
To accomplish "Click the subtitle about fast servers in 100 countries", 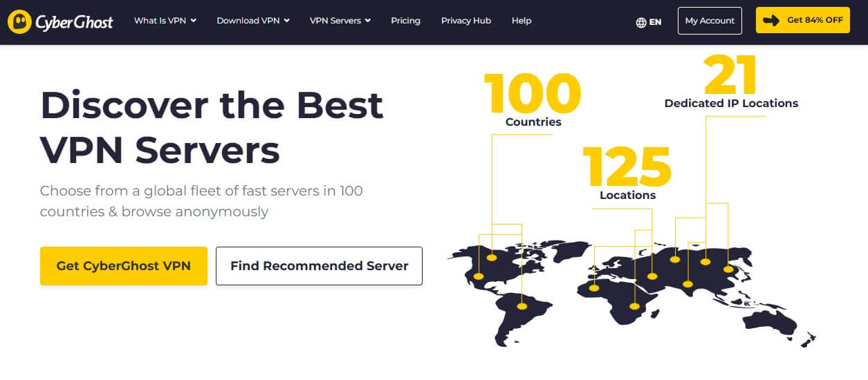I will click(201, 201).
